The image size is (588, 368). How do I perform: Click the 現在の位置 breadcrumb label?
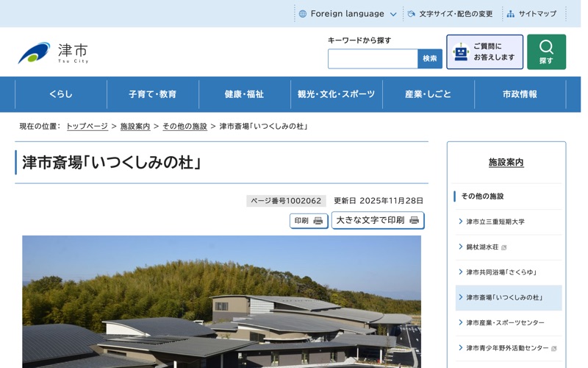pos(40,127)
